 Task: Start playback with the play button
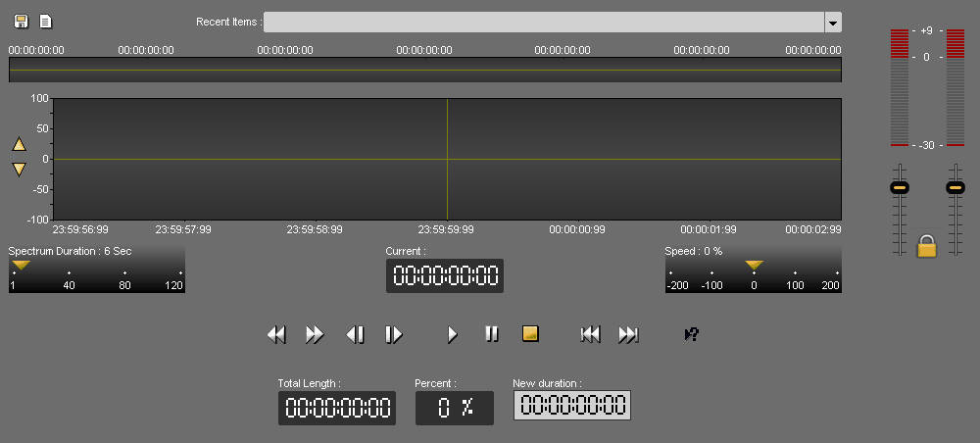452,334
